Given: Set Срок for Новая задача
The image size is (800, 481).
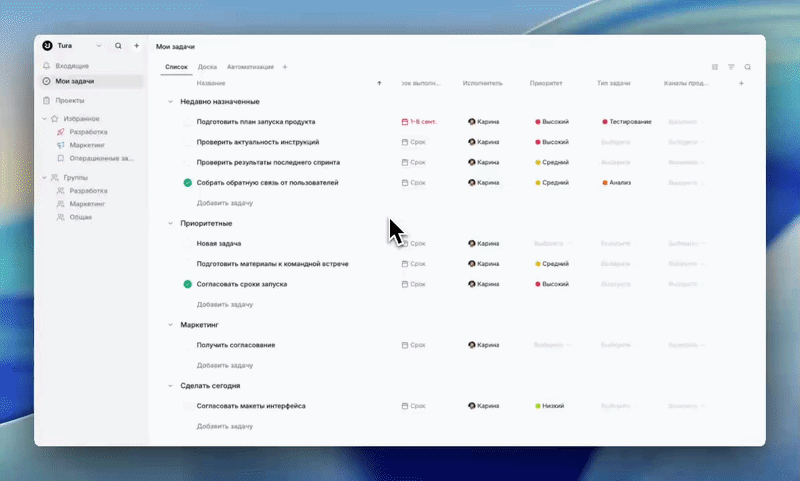Looking at the screenshot, I should [x=413, y=243].
